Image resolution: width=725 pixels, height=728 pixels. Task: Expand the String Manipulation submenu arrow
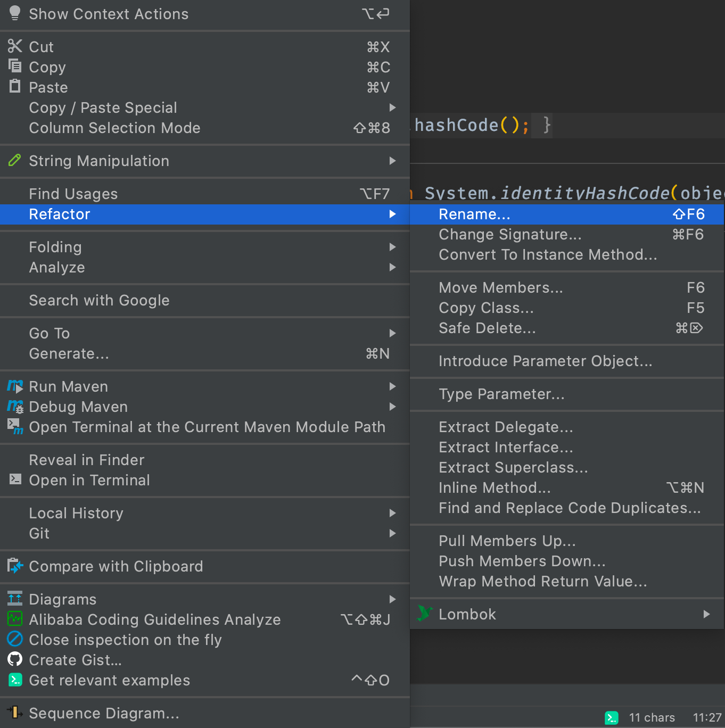click(x=392, y=161)
